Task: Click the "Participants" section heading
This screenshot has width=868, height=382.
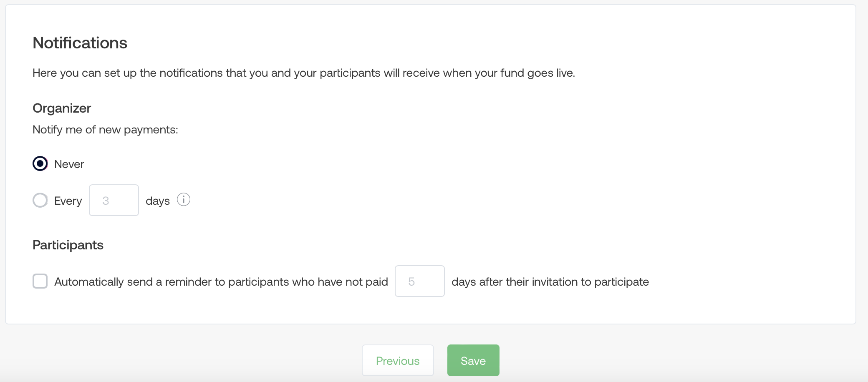Action: [68, 245]
